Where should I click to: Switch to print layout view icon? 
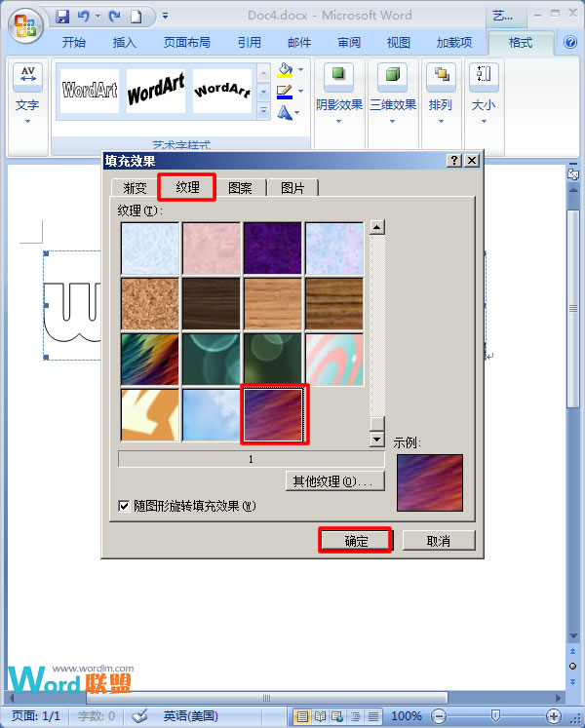click(x=302, y=716)
